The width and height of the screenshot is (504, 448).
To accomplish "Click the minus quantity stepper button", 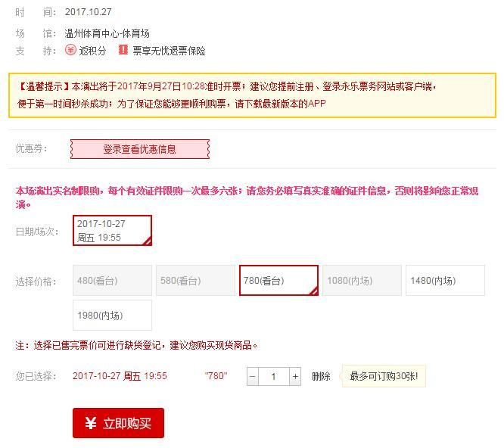I will (253, 376).
